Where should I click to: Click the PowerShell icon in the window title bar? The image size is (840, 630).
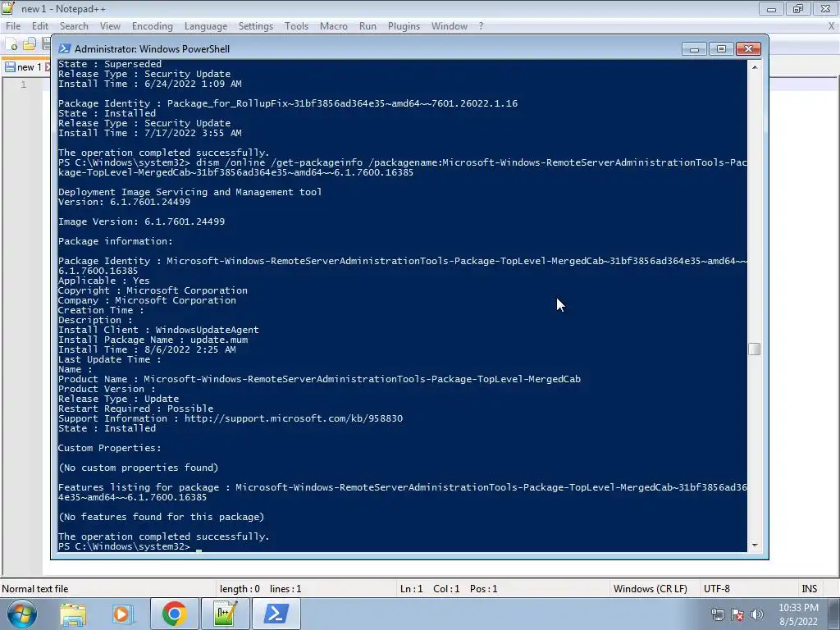(x=65, y=48)
